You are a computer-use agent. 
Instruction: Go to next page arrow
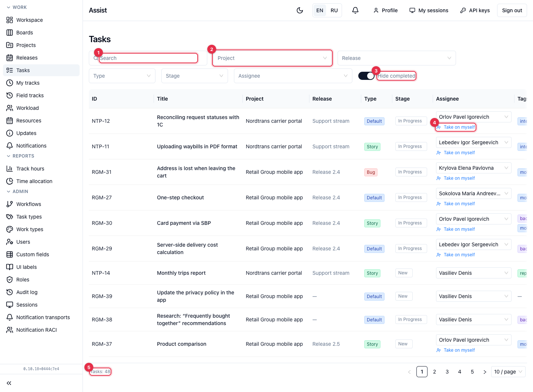(x=485, y=372)
